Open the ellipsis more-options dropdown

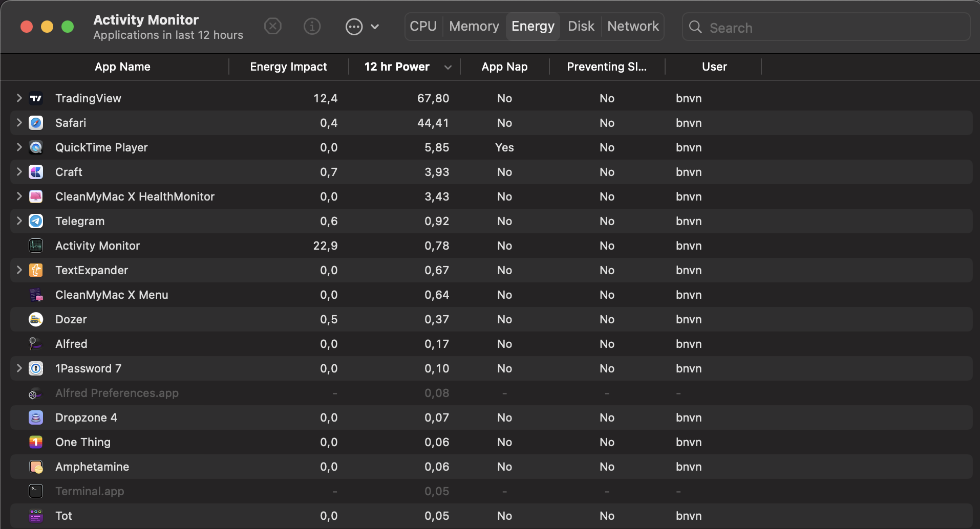click(362, 27)
